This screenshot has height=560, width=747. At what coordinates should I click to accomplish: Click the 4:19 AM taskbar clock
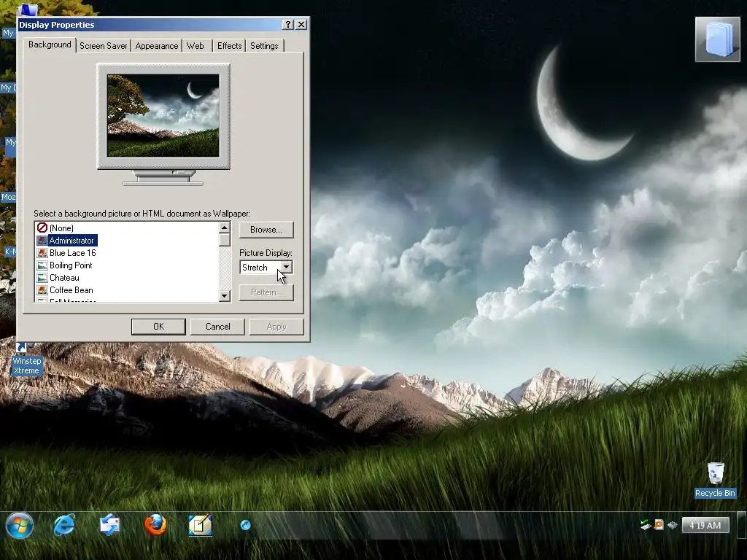click(705, 525)
